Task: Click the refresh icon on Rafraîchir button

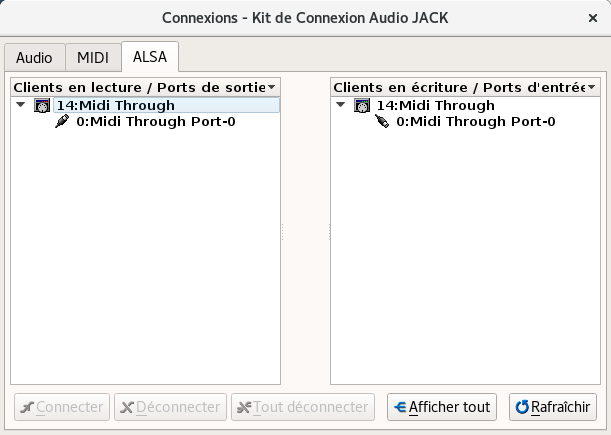Action: (x=521, y=407)
